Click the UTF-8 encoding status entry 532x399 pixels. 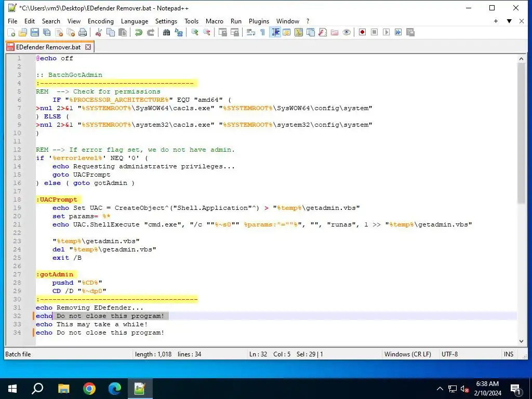tap(449, 354)
